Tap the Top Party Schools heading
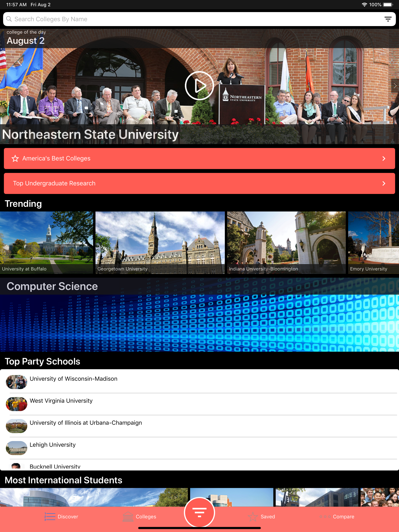The height and width of the screenshot is (532, 399). [42, 361]
